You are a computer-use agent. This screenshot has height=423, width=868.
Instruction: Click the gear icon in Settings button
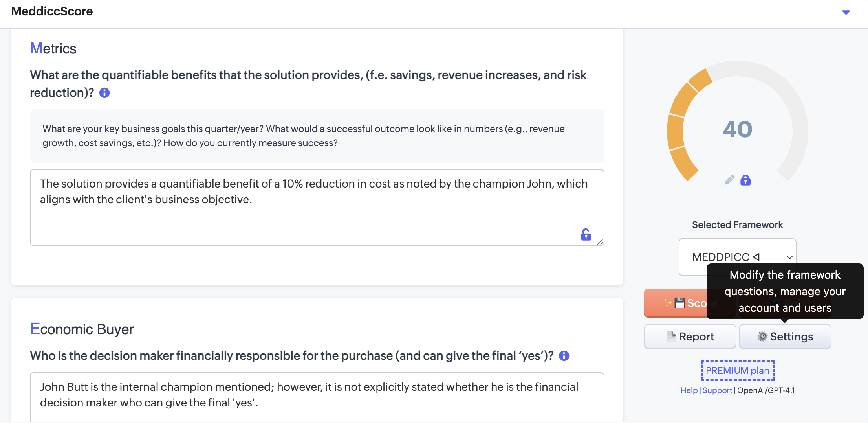[x=762, y=337]
